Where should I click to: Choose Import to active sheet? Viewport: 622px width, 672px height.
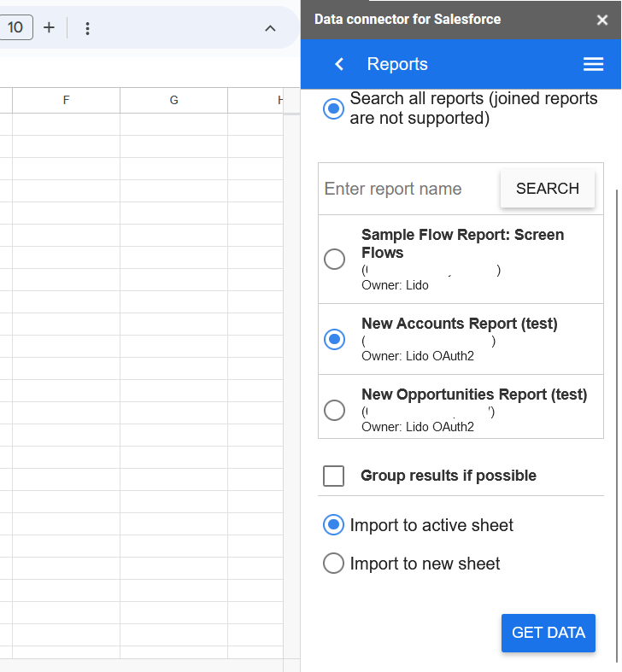333,525
